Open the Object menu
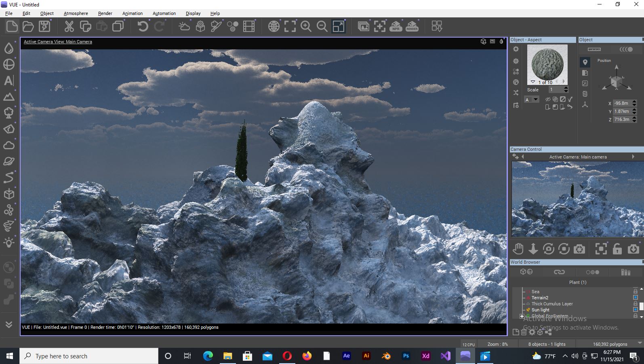 click(x=47, y=13)
